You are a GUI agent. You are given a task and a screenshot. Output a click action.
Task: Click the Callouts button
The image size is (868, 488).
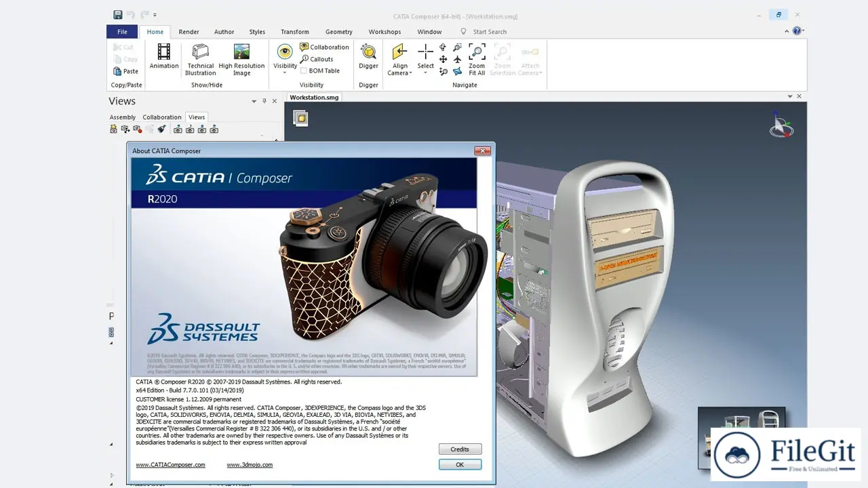(317, 59)
